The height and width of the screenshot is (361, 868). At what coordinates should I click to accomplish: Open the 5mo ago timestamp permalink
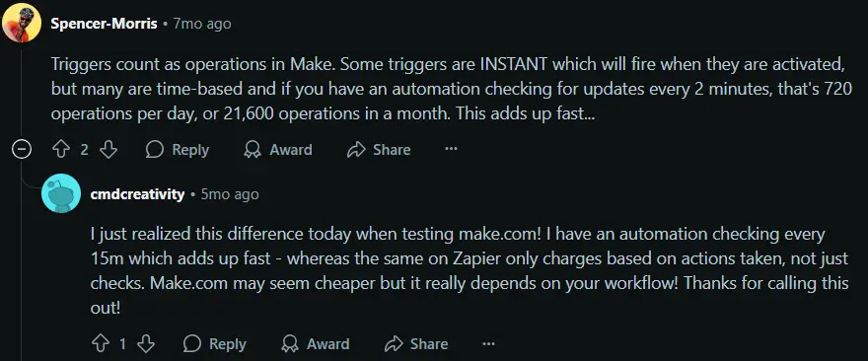230,195
